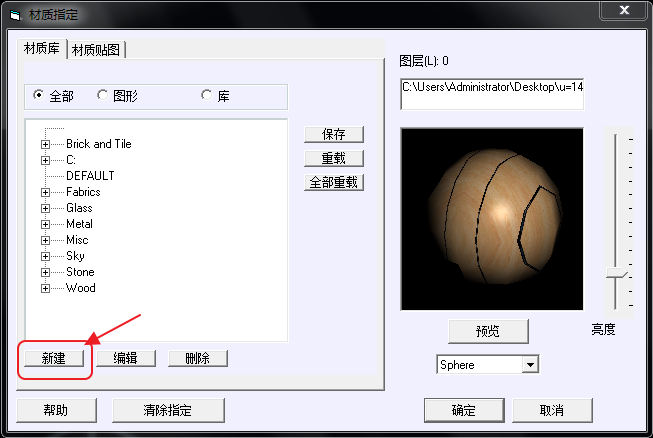Image resolution: width=653 pixels, height=438 pixels.
Task: Expand the Brick and Tile tree node
Action: pyautogui.click(x=45, y=144)
